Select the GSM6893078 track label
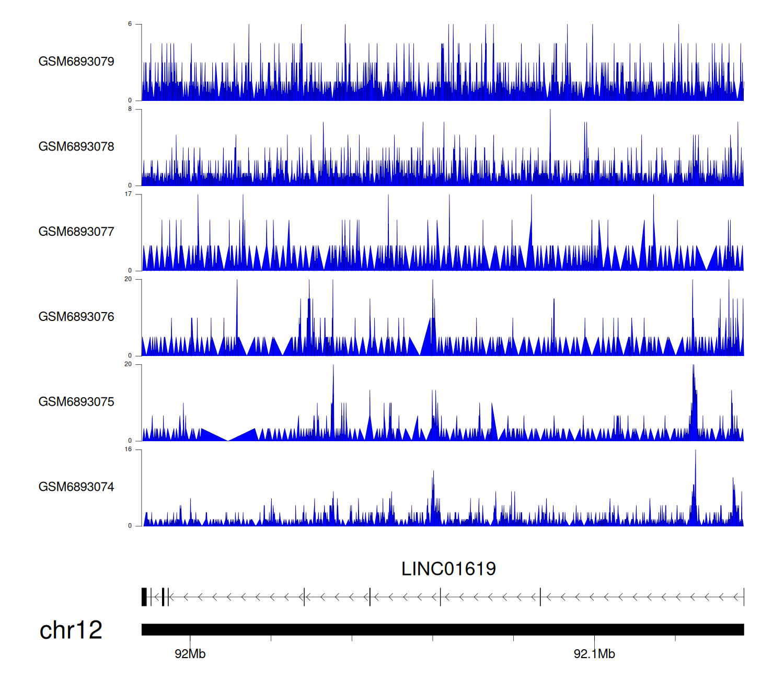 point(76,146)
